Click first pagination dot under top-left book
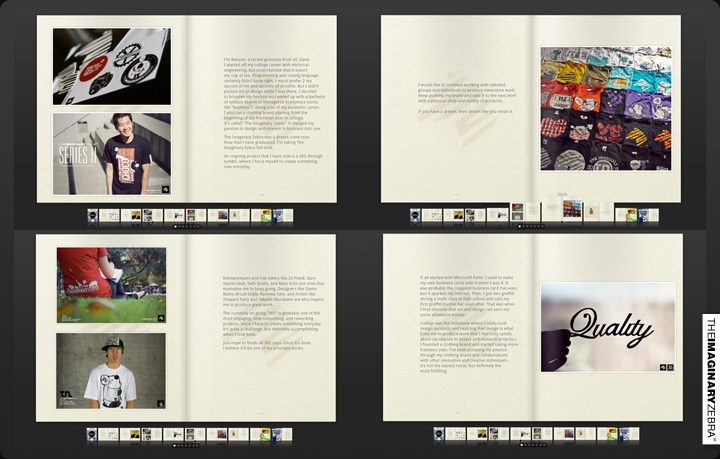This screenshot has width=720, height=459. click(x=175, y=227)
